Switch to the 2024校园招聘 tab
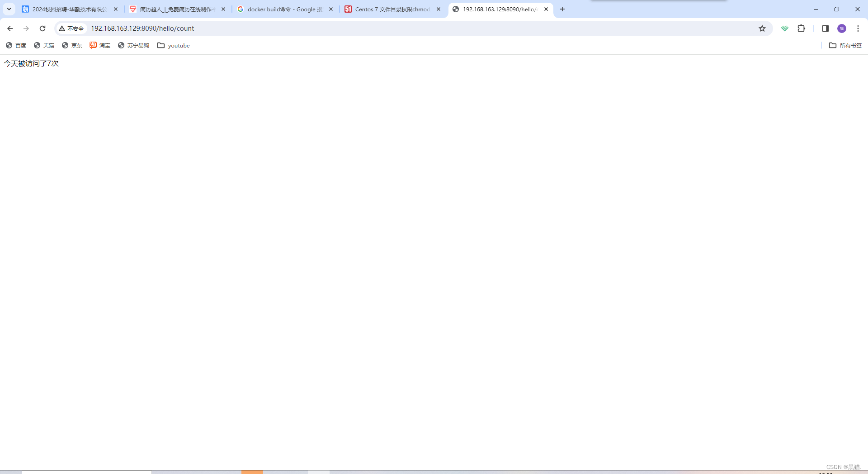Screen dimensions: 868x474 click(x=70, y=9)
